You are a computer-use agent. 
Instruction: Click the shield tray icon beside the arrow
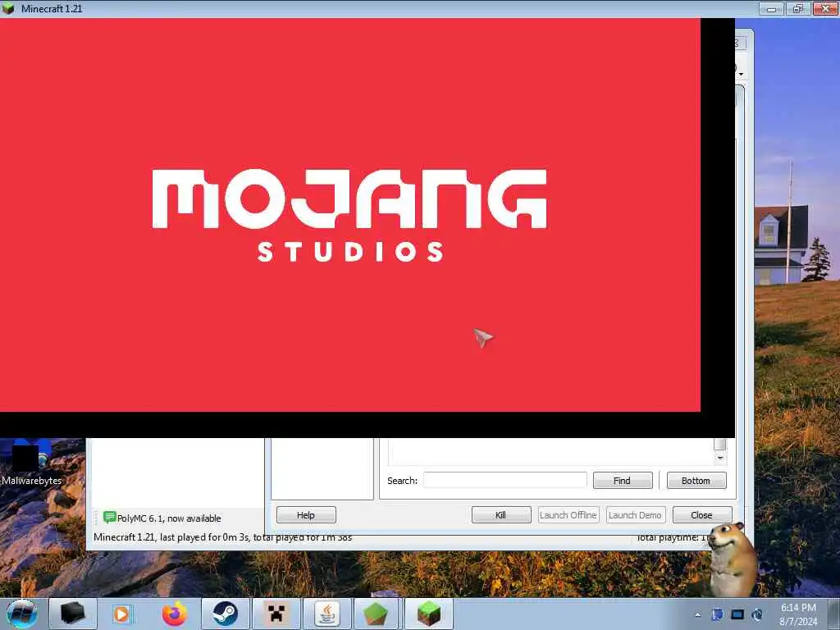(x=717, y=614)
